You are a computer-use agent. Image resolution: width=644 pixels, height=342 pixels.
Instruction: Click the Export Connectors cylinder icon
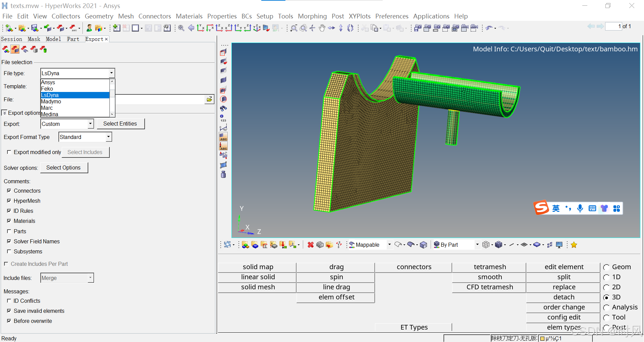[x=43, y=50]
